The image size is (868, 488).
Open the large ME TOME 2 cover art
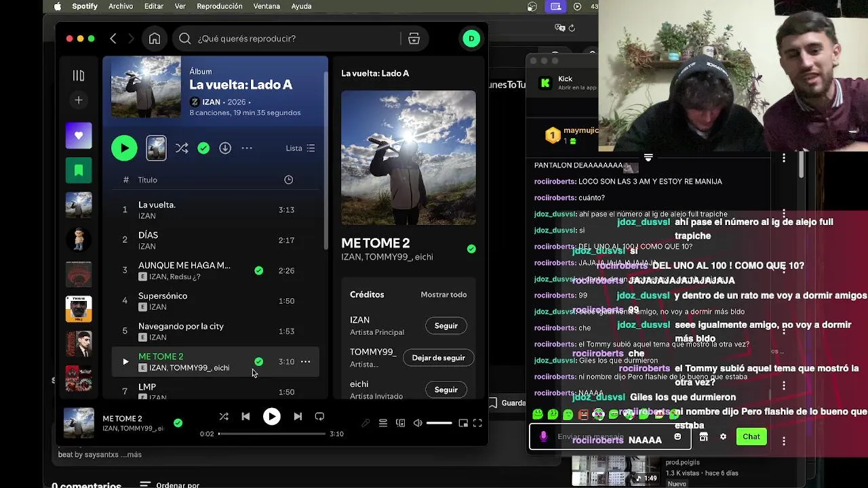point(408,157)
